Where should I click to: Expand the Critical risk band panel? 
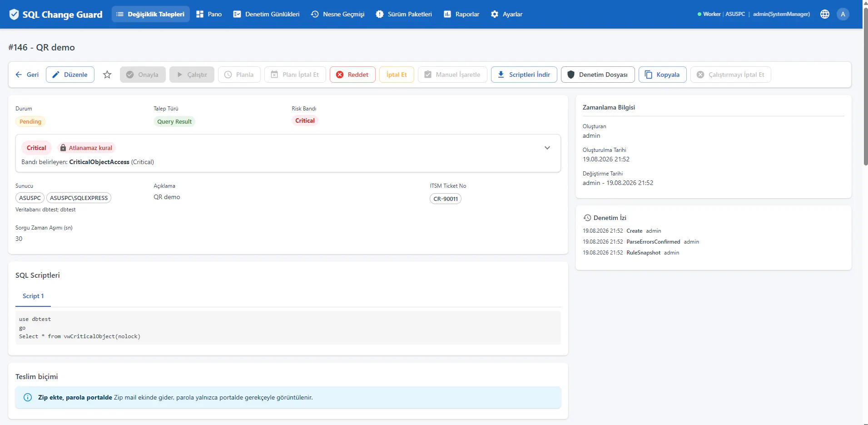(547, 148)
